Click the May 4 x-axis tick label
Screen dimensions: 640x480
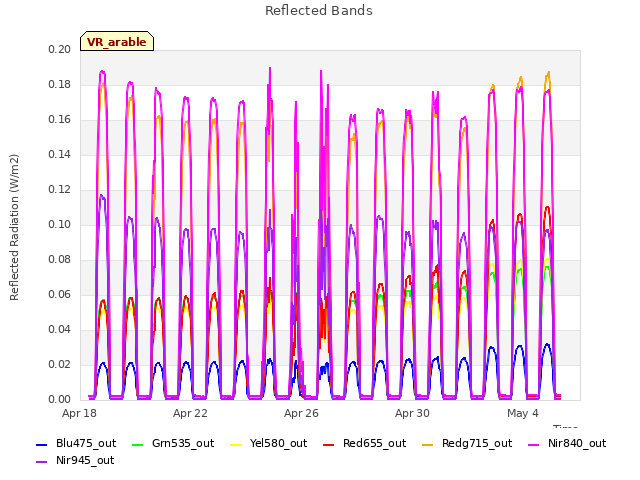pyautogui.click(x=523, y=413)
